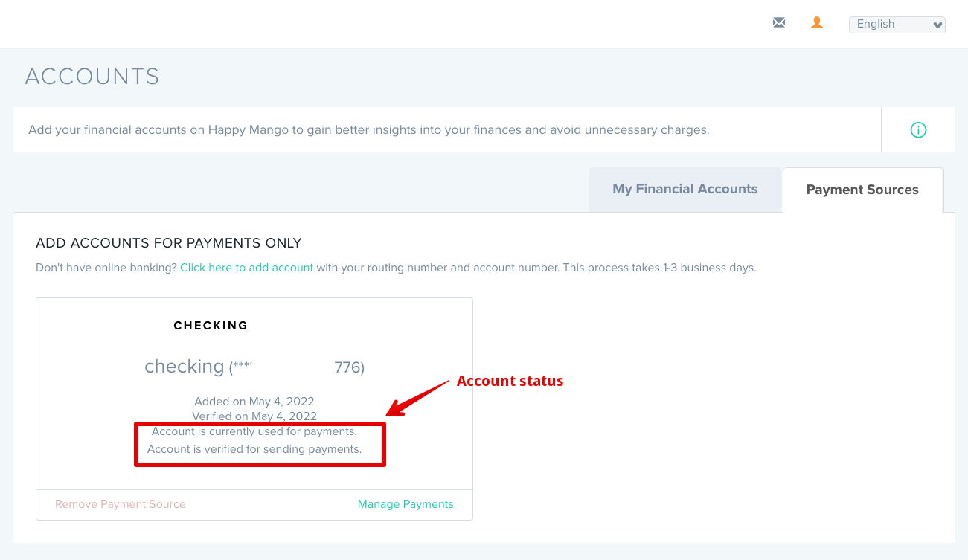Click the orange user profile icon
Image resolution: width=968 pixels, height=560 pixels.
click(817, 23)
